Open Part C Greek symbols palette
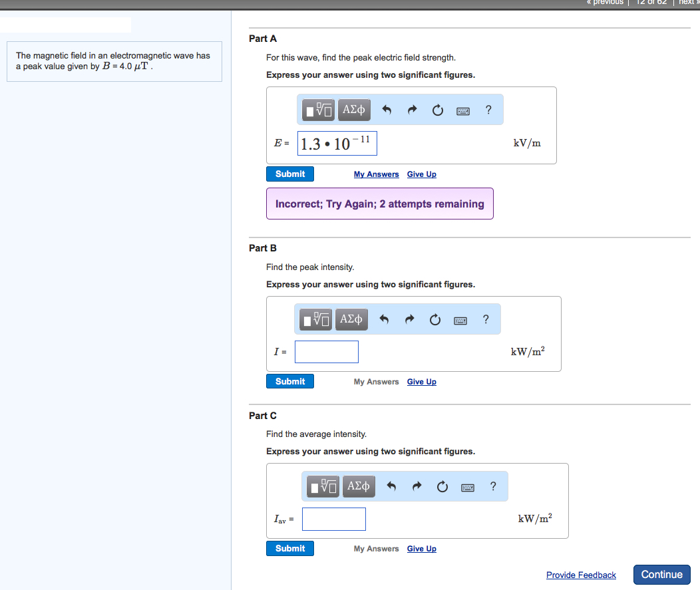The width and height of the screenshot is (700, 590). point(359,486)
